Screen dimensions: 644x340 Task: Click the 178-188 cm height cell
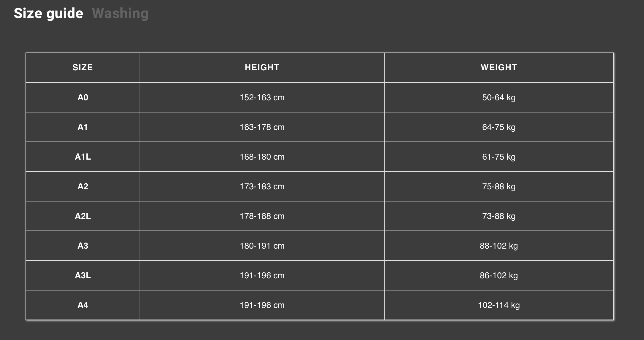(x=262, y=216)
